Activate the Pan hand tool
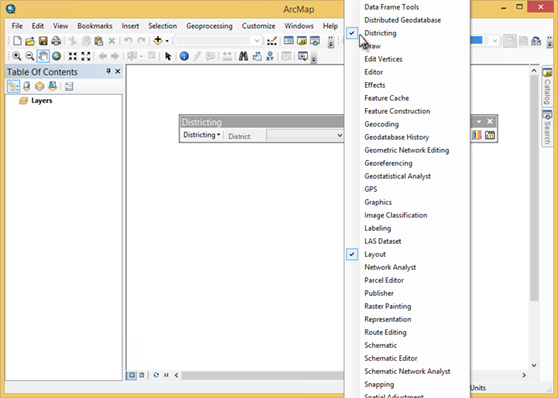The height and width of the screenshot is (398, 558). click(43, 56)
